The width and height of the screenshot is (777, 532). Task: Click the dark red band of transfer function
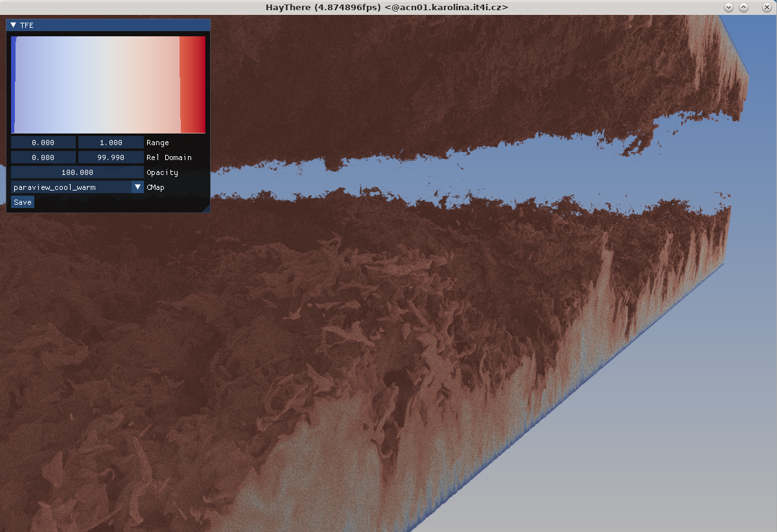pos(193,84)
